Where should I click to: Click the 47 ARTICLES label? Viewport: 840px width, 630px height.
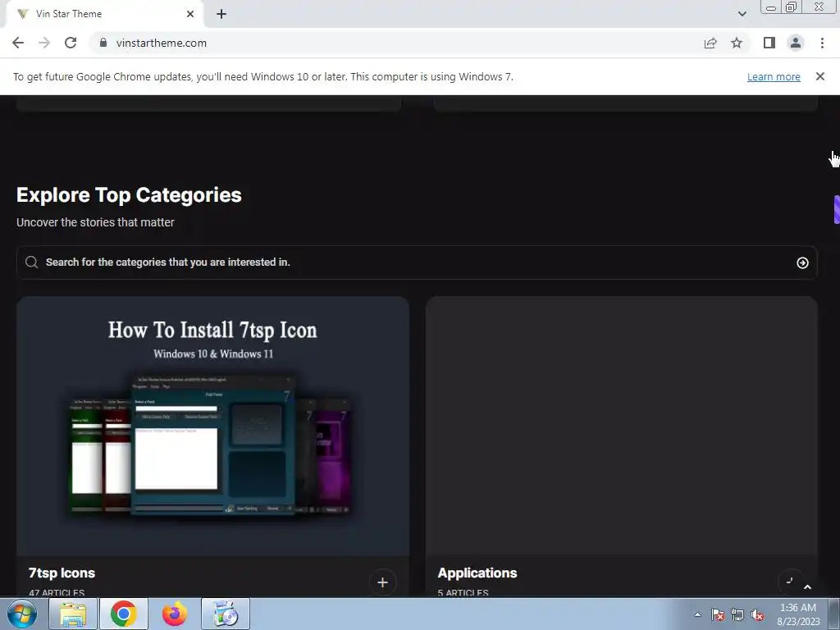[x=57, y=592]
